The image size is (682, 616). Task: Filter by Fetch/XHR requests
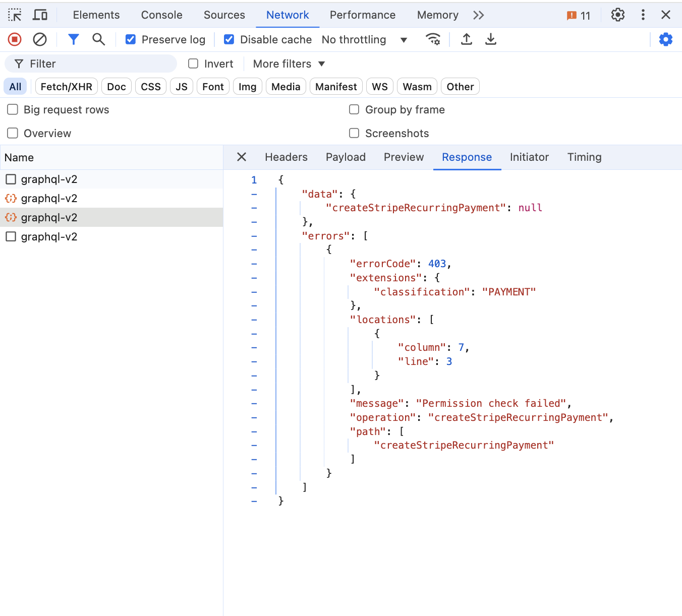pos(67,87)
